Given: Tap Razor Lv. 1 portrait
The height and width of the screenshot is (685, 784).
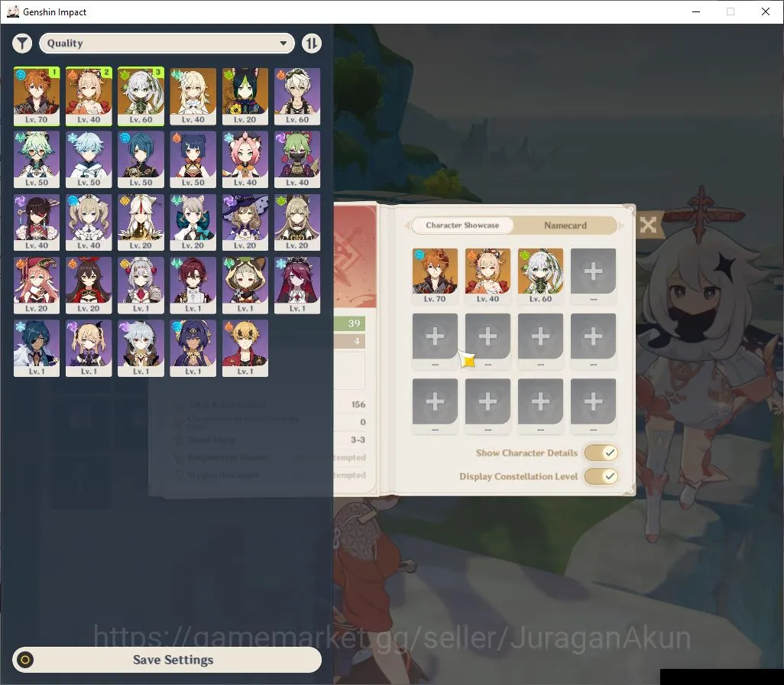Looking at the screenshot, I should point(141,349).
